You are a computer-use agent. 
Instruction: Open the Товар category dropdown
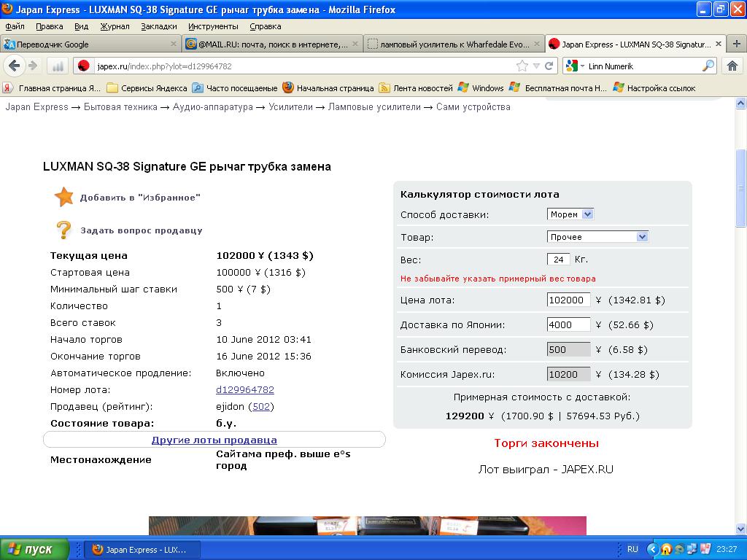[597, 237]
